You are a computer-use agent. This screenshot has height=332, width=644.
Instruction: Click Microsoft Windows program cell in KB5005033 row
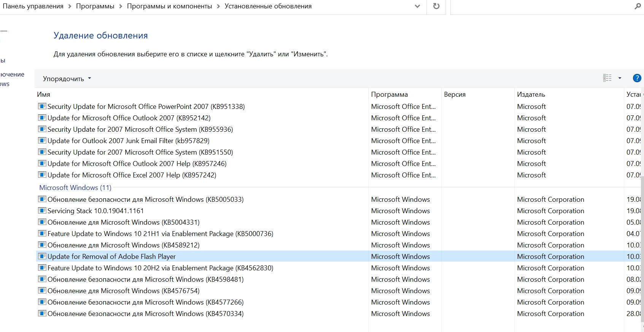(x=400, y=199)
